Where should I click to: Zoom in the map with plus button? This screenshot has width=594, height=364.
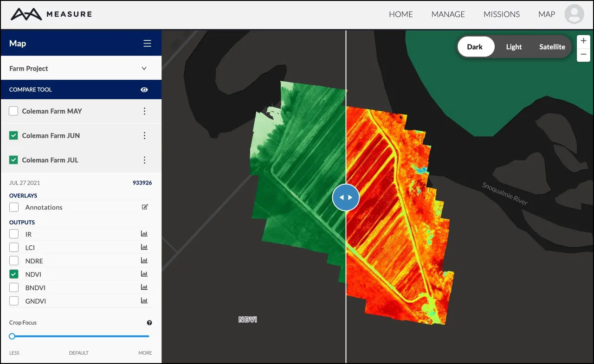point(583,41)
